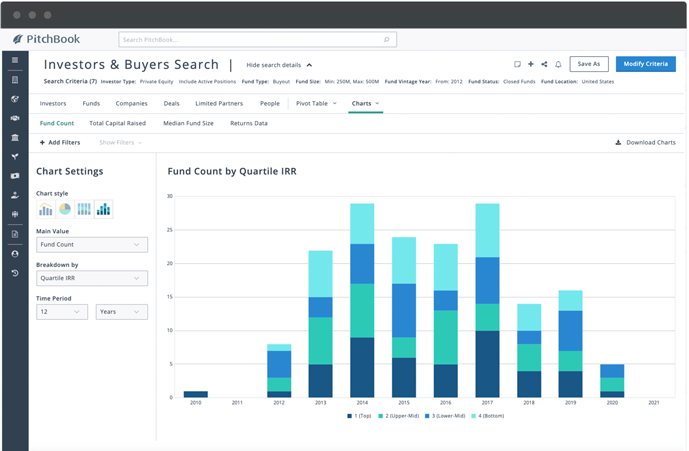Click the bank institution icon in the sidebar
This screenshot has width=689, height=451.
[15, 138]
